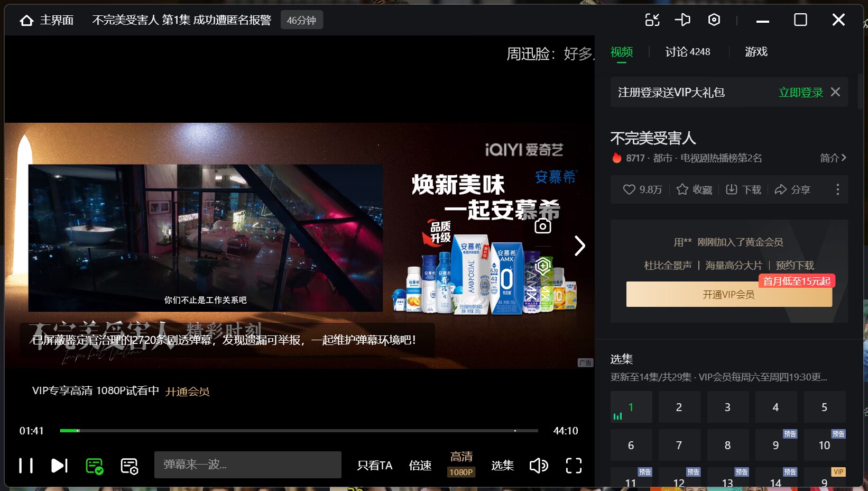The height and width of the screenshot is (491, 868).
Task: Click the 开通VIP会员 button
Action: click(729, 294)
